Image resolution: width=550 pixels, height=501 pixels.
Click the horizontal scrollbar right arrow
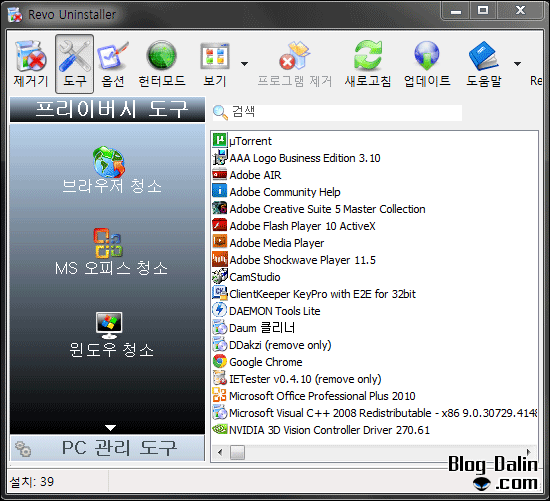click(529, 452)
